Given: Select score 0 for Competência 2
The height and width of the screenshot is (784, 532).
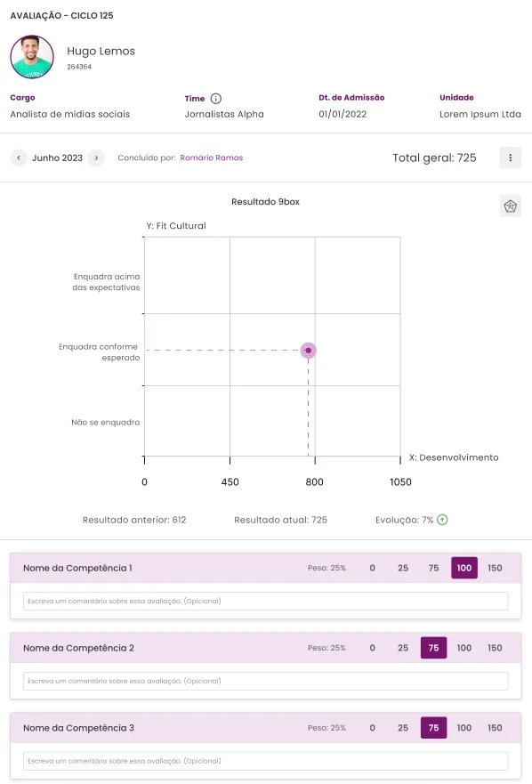Looking at the screenshot, I should 373,648.
